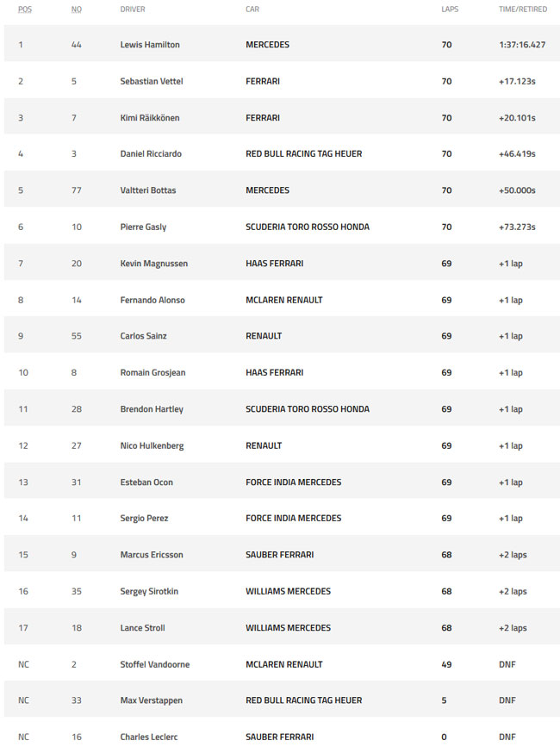This screenshot has height=753, width=560.
Task: Click the Lance Stroll entry
Action: coord(142,628)
